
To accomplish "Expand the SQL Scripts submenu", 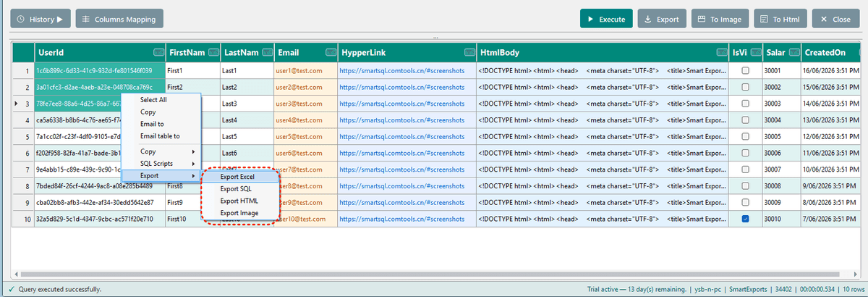I will coord(161,164).
